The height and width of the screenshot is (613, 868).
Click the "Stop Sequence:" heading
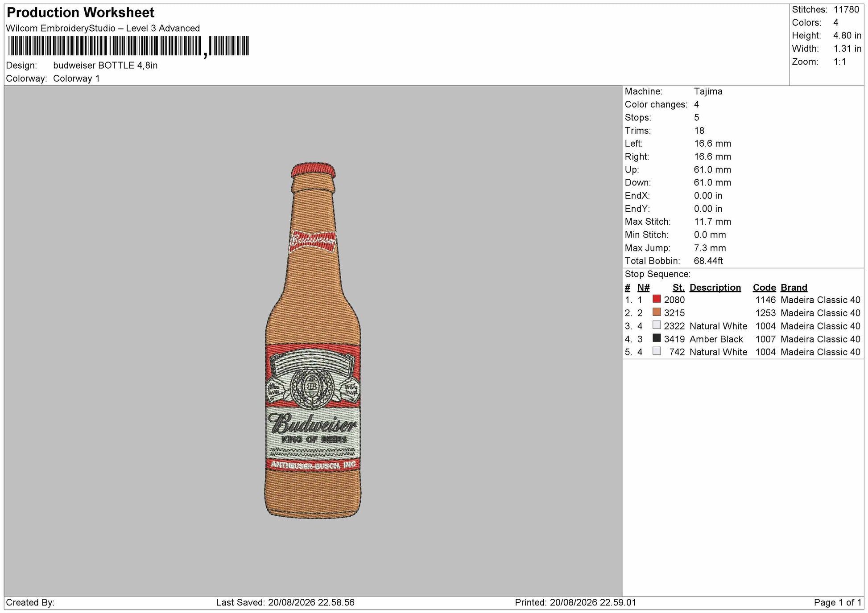(657, 274)
